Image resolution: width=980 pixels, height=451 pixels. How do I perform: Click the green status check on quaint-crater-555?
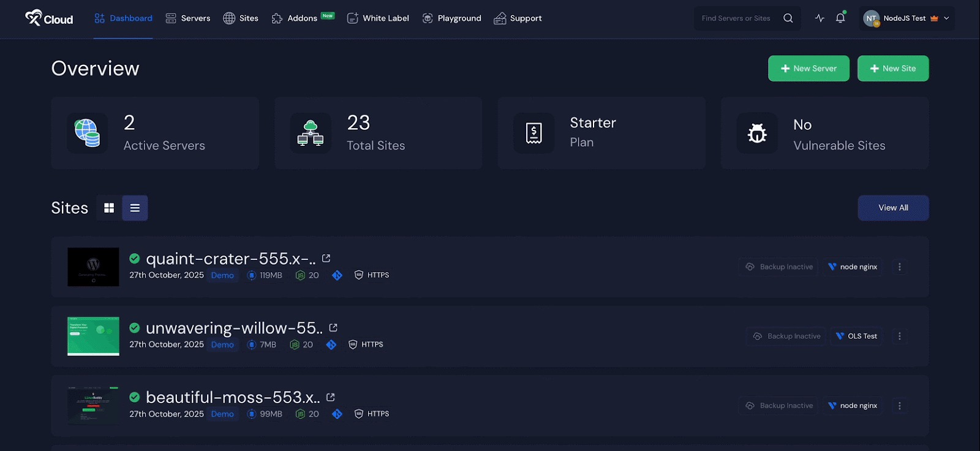coord(135,259)
